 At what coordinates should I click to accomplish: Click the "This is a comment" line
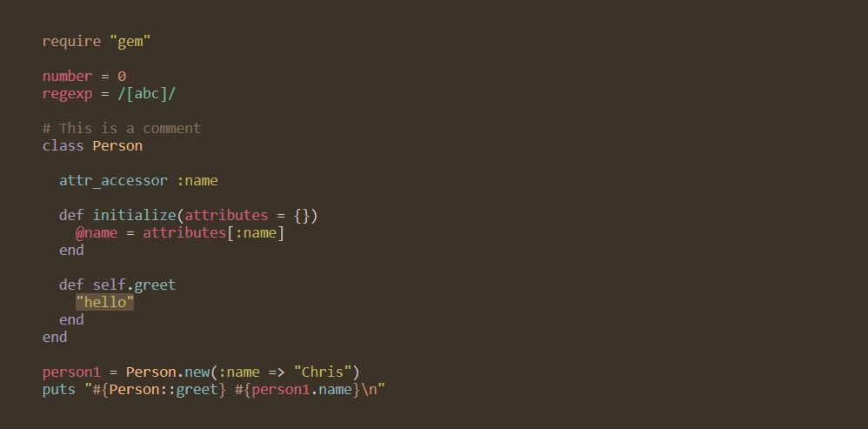click(121, 129)
